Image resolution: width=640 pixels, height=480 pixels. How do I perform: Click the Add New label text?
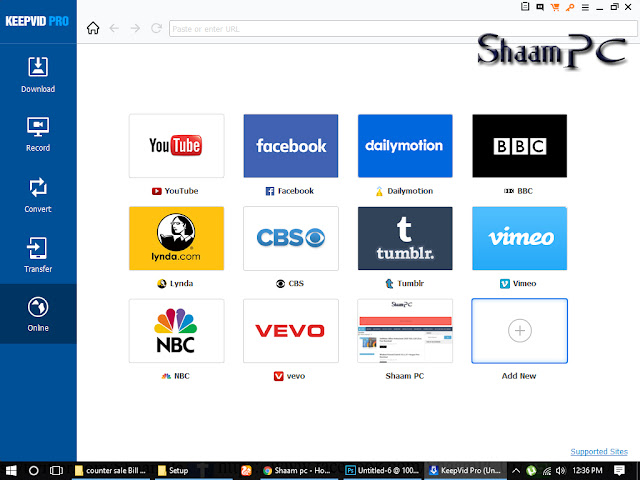click(x=519, y=376)
